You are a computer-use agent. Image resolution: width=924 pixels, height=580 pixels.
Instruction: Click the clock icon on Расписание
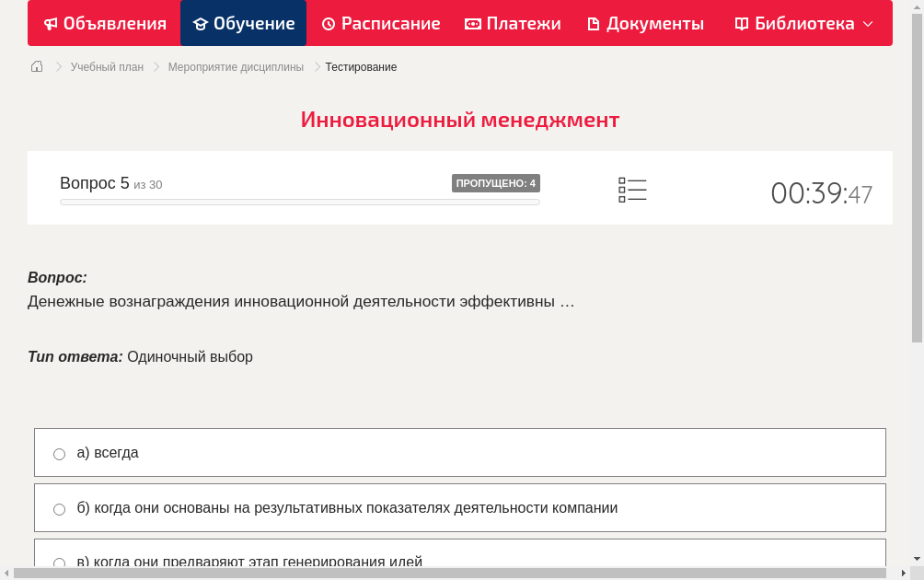[329, 23]
